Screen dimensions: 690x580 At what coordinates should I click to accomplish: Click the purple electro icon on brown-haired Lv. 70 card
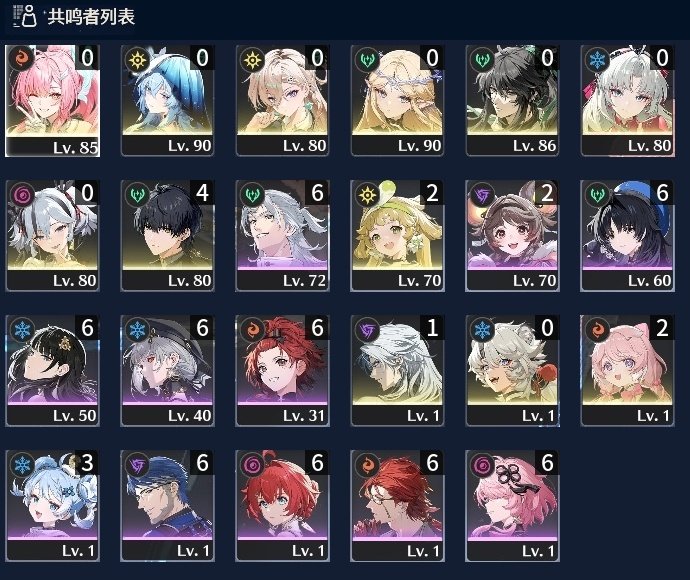click(x=482, y=194)
